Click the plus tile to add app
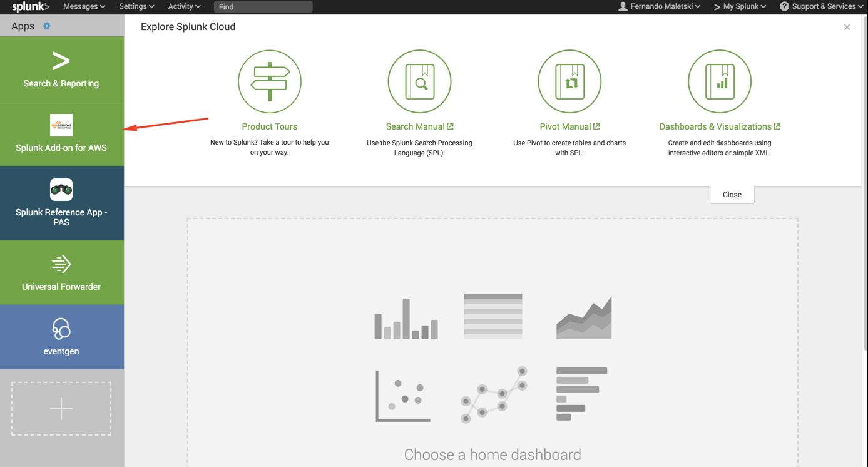This screenshot has height=467, width=868. [x=61, y=409]
